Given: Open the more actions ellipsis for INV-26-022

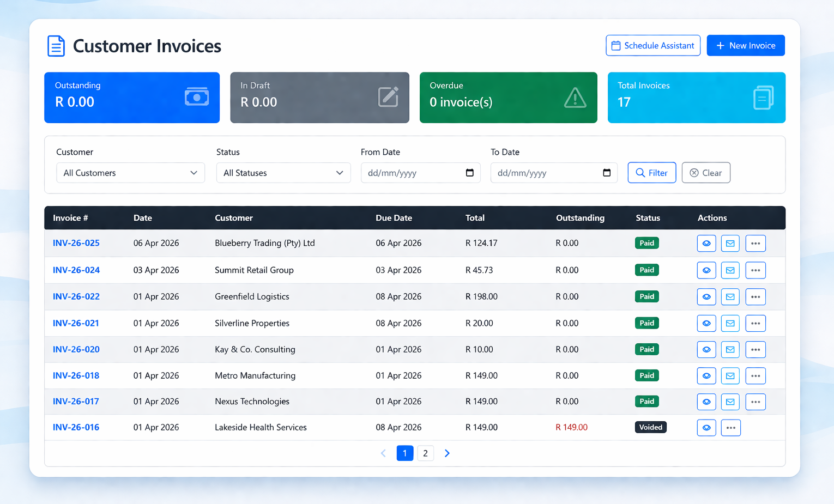Looking at the screenshot, I should point(756,296).
